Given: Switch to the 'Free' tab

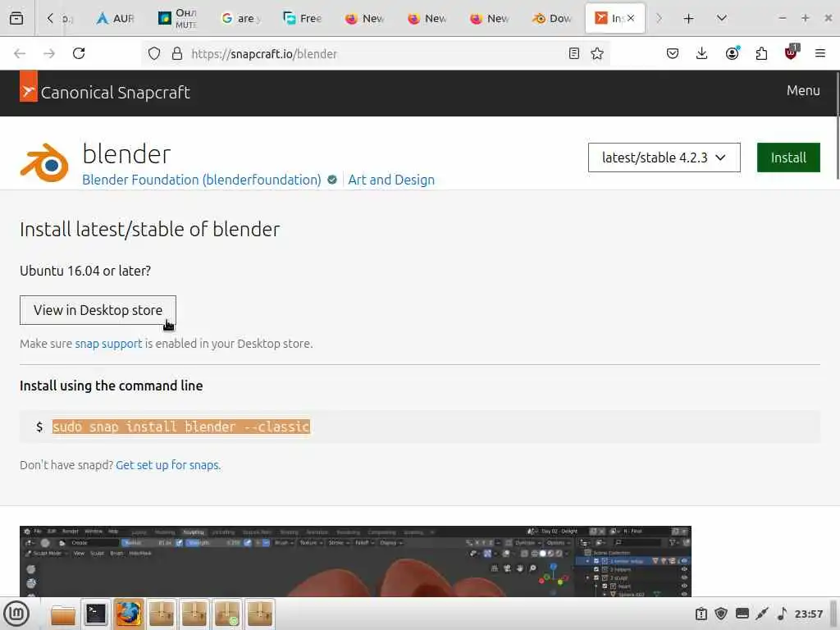Looking at the screenshot, I should [x=302, y=18].
